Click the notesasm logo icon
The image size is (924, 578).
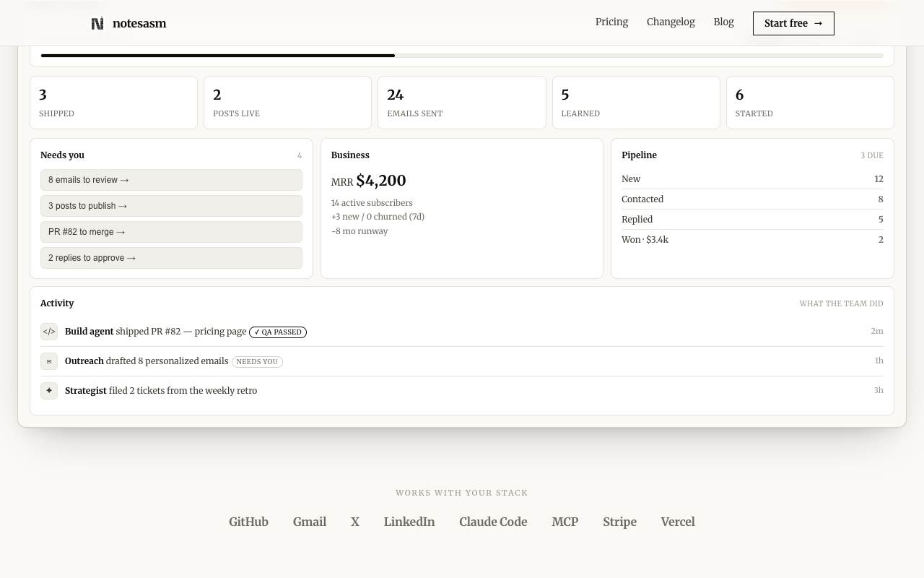pos(97,23)
